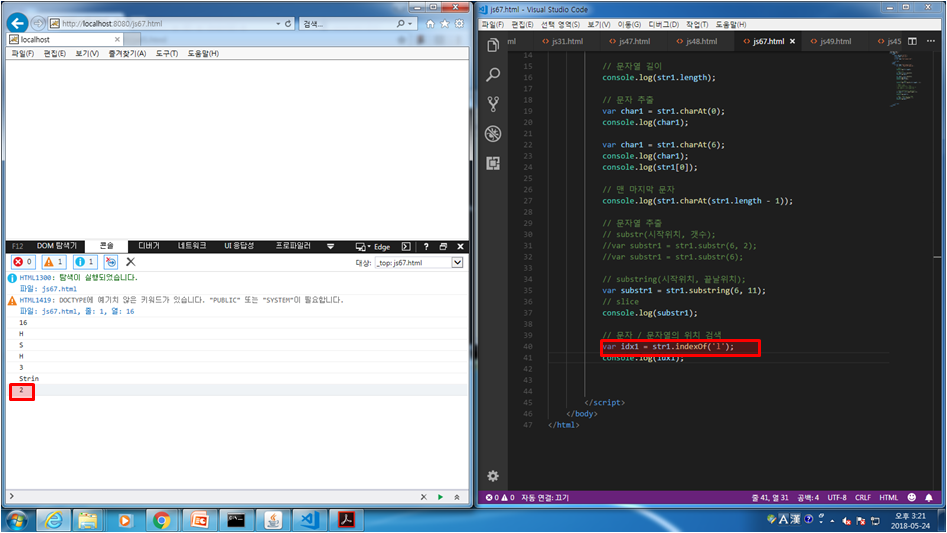Viewport: 947px width, 533px height.
Task: Switch to 프로파일러 tab
Action: 293,246
